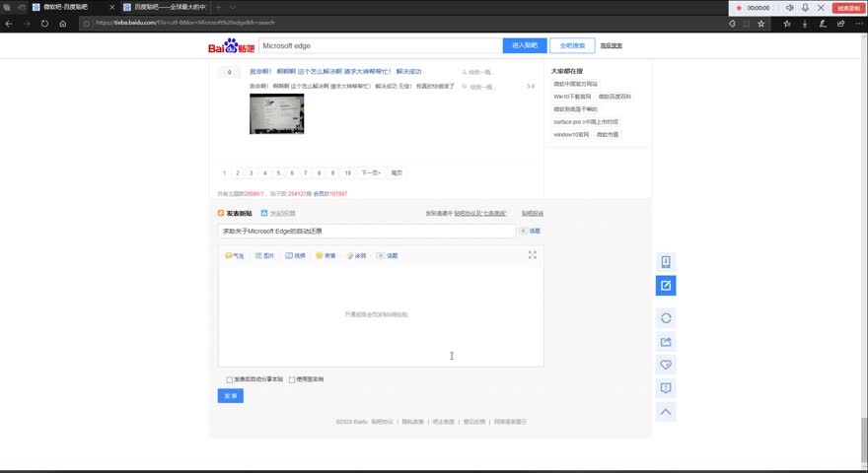868x473 pixels.
Task: Click the back-to-top arrow icon
Action: tap(666, 412)
